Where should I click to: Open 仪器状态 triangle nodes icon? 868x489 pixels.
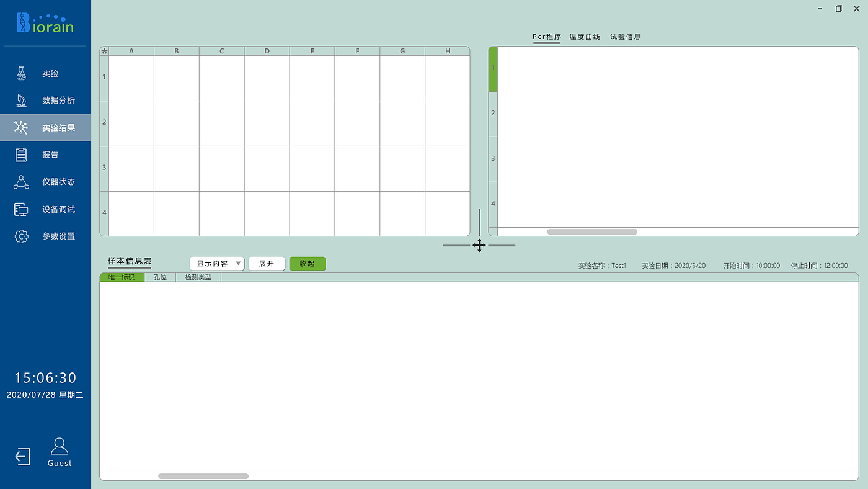pos(22,182)
